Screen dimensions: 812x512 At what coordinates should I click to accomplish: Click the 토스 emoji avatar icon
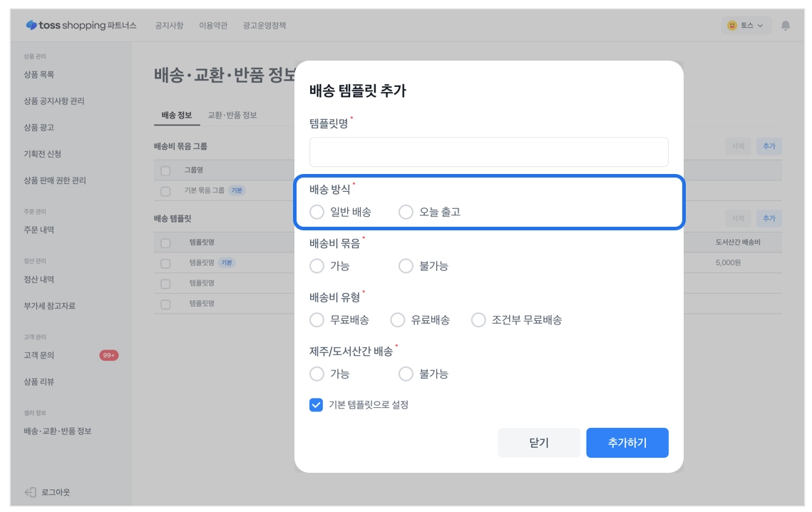732,26
